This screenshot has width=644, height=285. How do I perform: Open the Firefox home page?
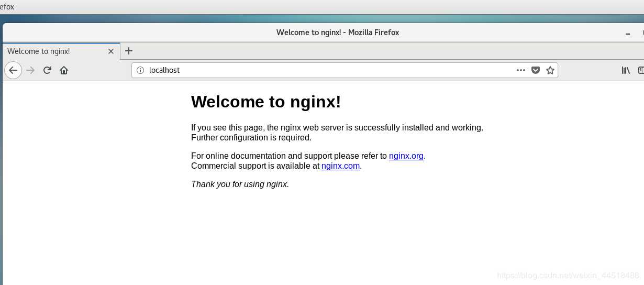pos(64,70)
